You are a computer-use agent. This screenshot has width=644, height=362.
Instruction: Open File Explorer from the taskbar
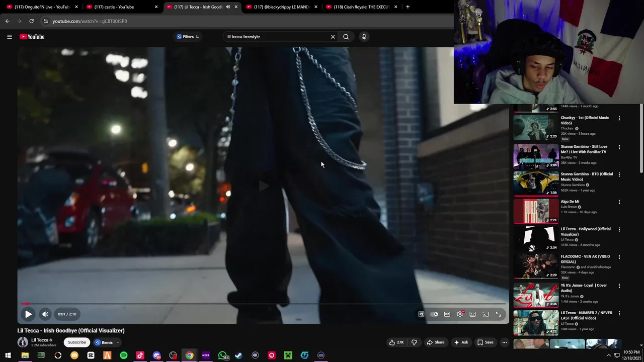tap(25, 355)
